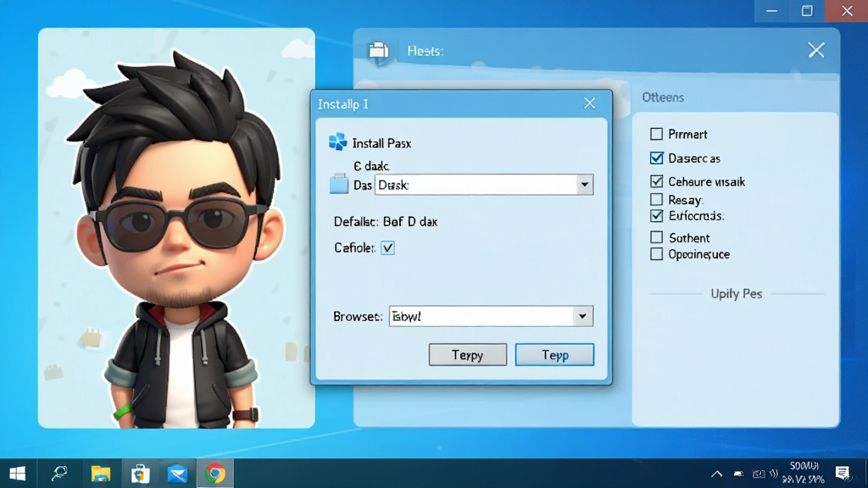868x488 pixels.
Task: Enable the Opoainepuce checkbox
Action: click(x=657, y=254)
